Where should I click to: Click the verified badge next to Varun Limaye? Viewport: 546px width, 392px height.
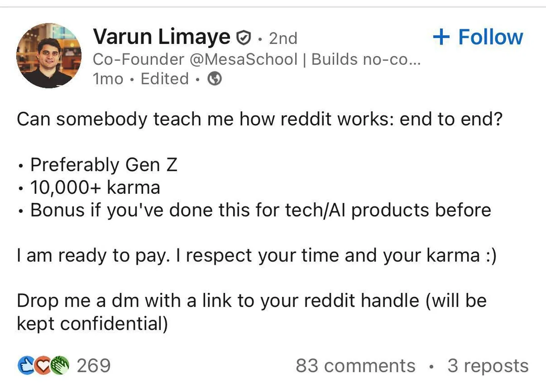[244, 36]
